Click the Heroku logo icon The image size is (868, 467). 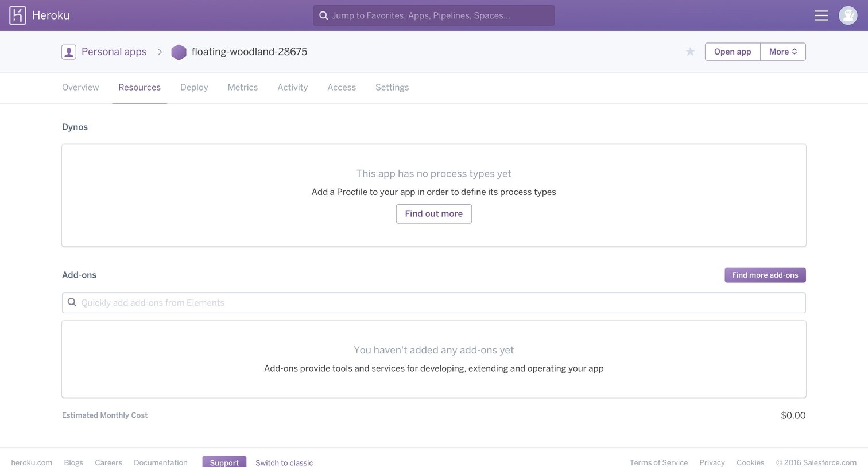tap(18, 15)
